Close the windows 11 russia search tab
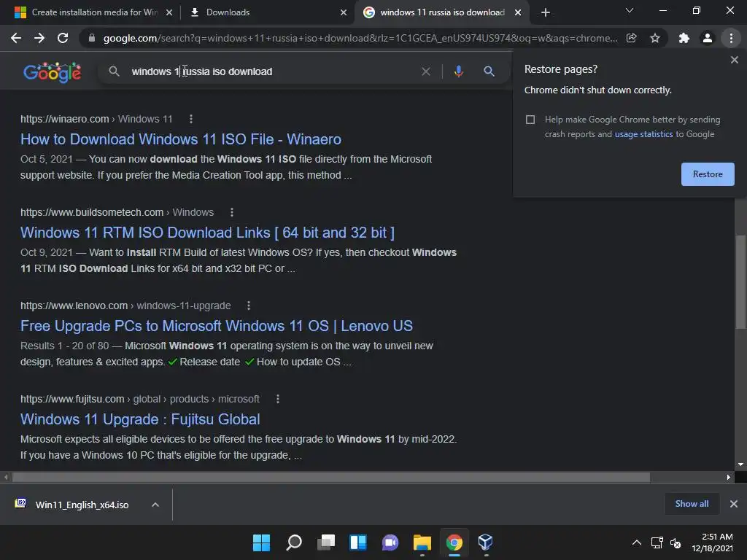The height and width of the screenshot is (560, 747). [x=518, y=13]
